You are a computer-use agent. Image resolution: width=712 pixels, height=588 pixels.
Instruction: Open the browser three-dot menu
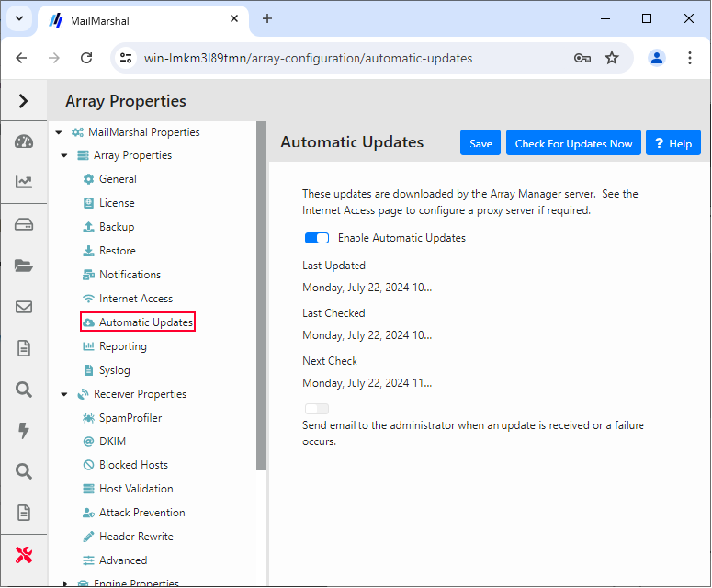(x=690, y=58)
